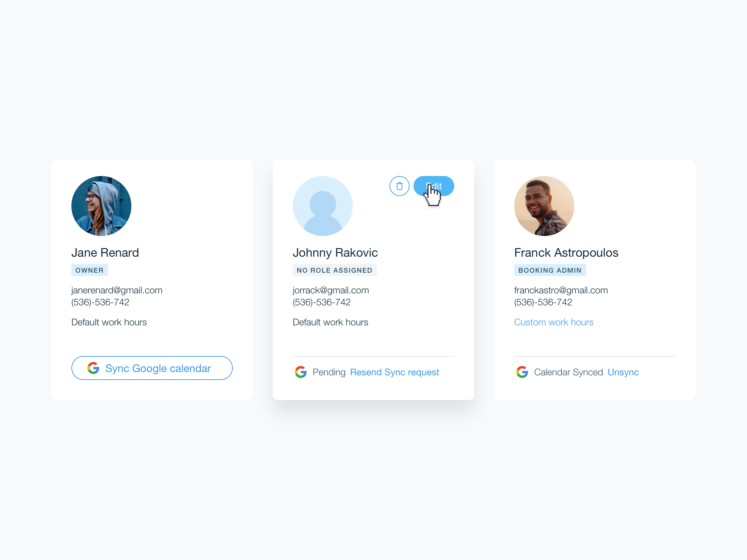
Task: Click the Google icon beside Calendar Synced
Action: click(x=522, y=372)
